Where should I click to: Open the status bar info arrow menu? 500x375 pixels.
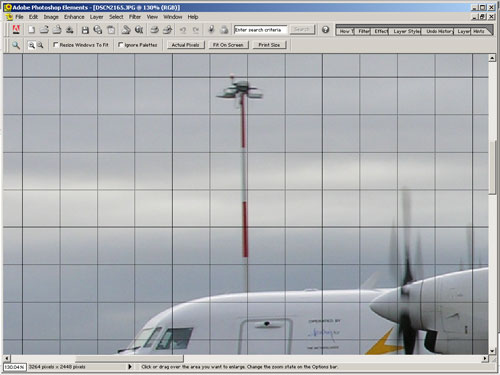(130, 367)
